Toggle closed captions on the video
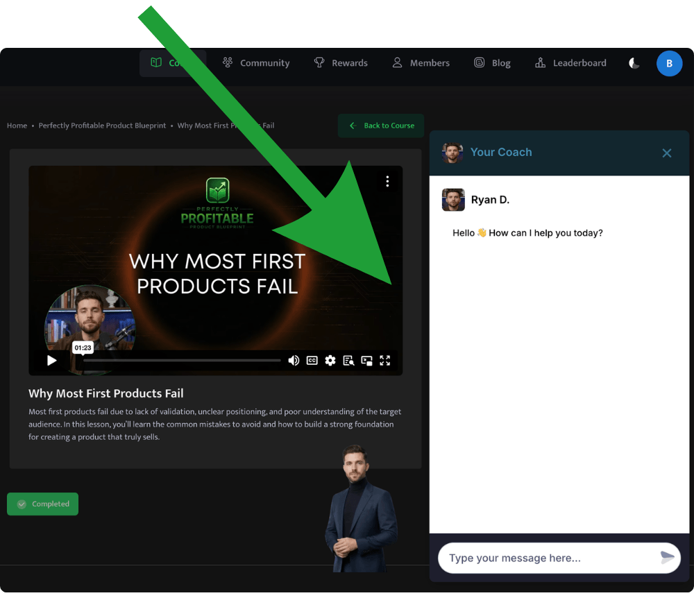This screenshot has height=616, width=694. [312, 361]
